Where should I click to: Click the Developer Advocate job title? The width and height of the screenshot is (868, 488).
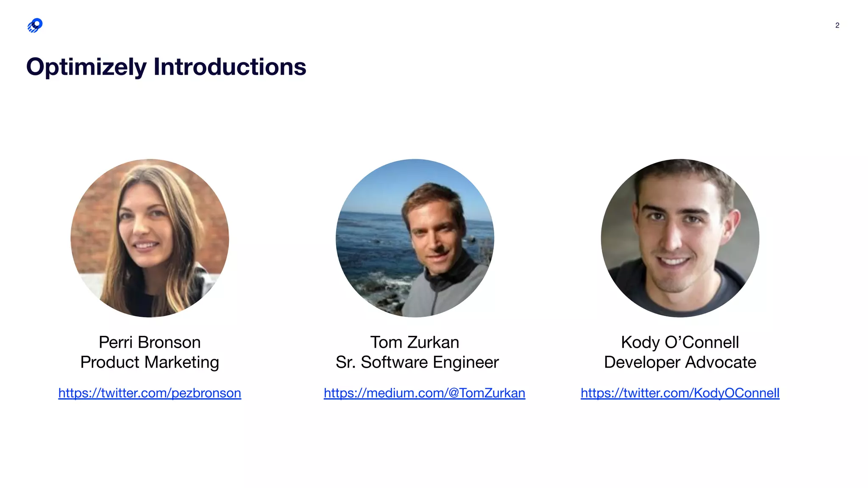[680, 362]
